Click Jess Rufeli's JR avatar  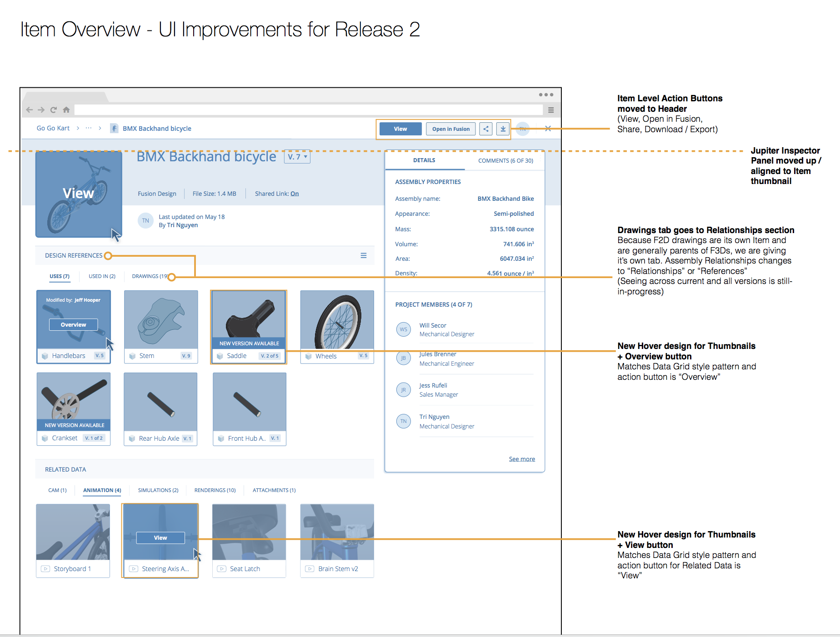pos(404,390)
